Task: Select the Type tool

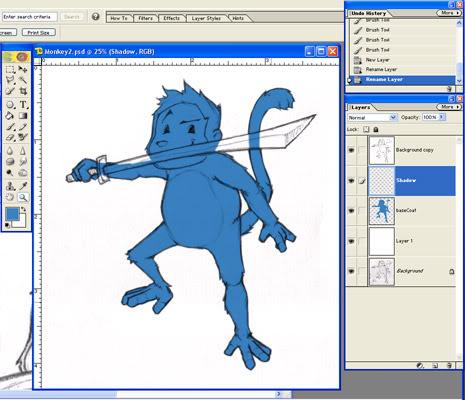Action: pos(23,105)
